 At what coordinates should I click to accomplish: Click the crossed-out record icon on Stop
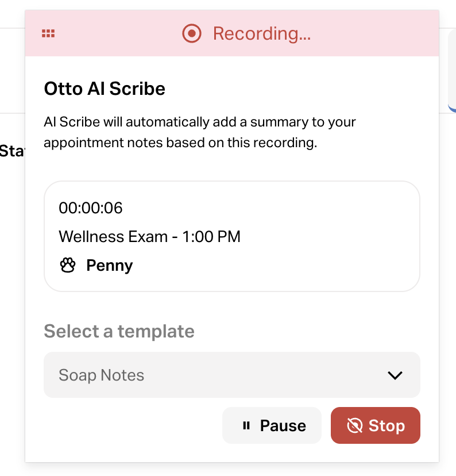[355, 425]
